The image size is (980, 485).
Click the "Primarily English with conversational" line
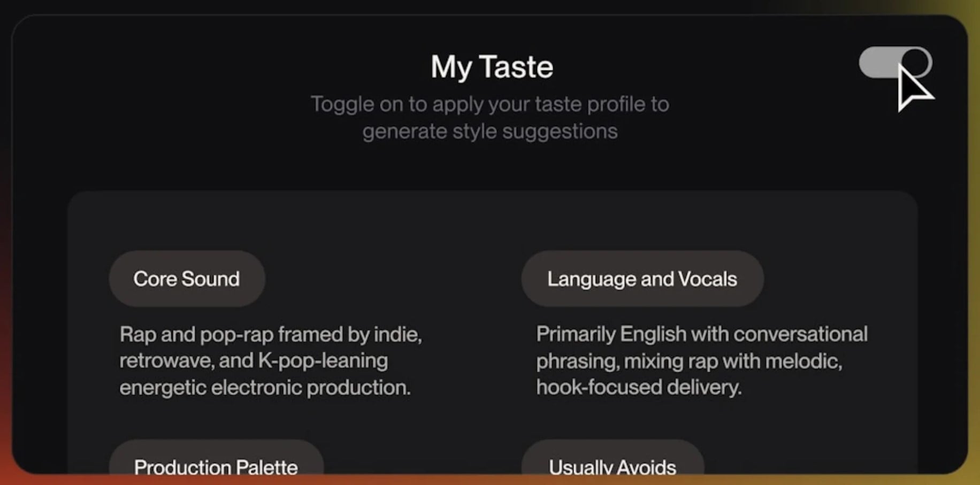tap(701, 334)
